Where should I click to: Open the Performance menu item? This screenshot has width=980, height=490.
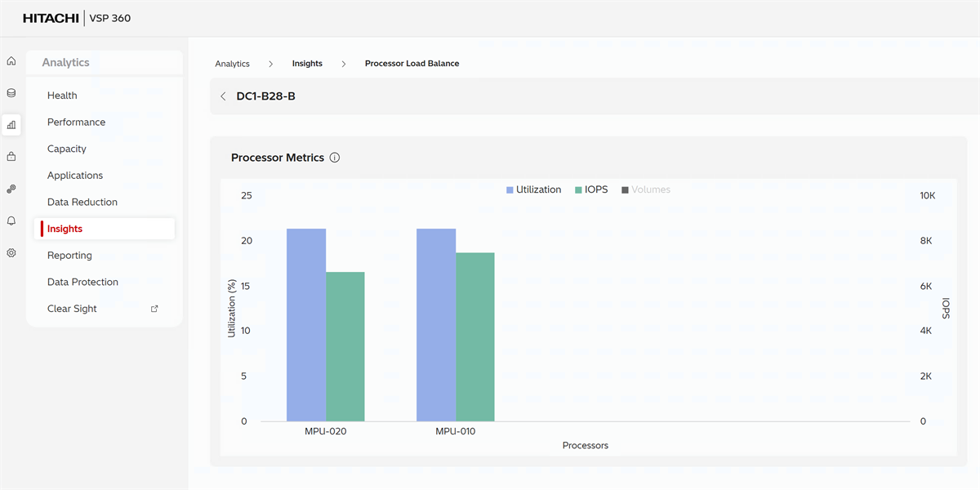point(76,122)
